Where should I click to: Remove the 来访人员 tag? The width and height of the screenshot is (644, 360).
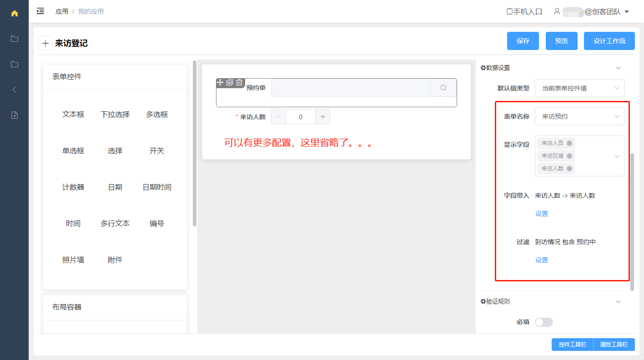coord(569,143)
